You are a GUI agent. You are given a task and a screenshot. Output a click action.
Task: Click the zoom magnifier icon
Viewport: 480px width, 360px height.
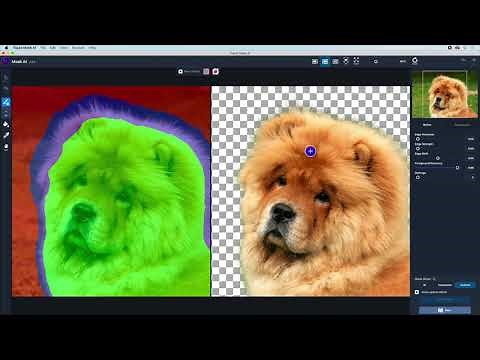point(376,61)
